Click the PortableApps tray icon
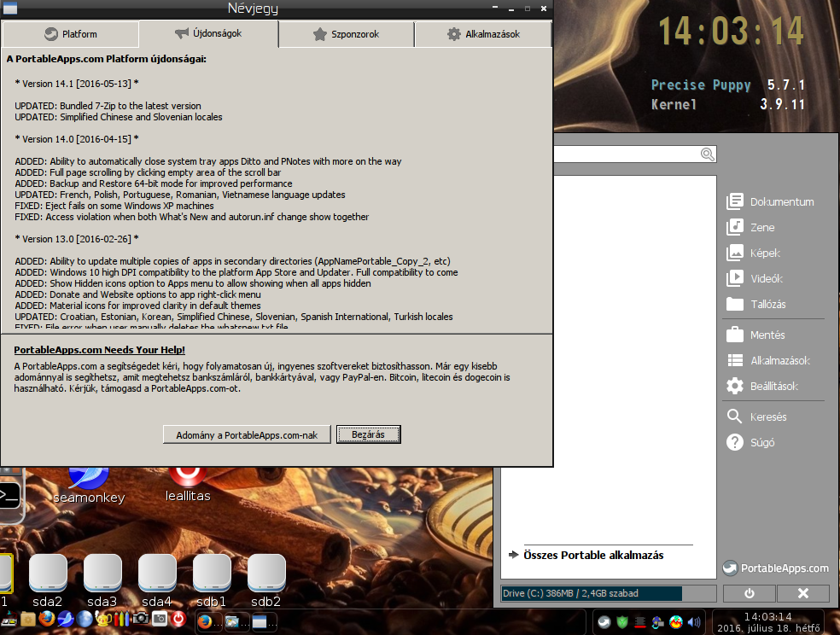 click(604, 622)
